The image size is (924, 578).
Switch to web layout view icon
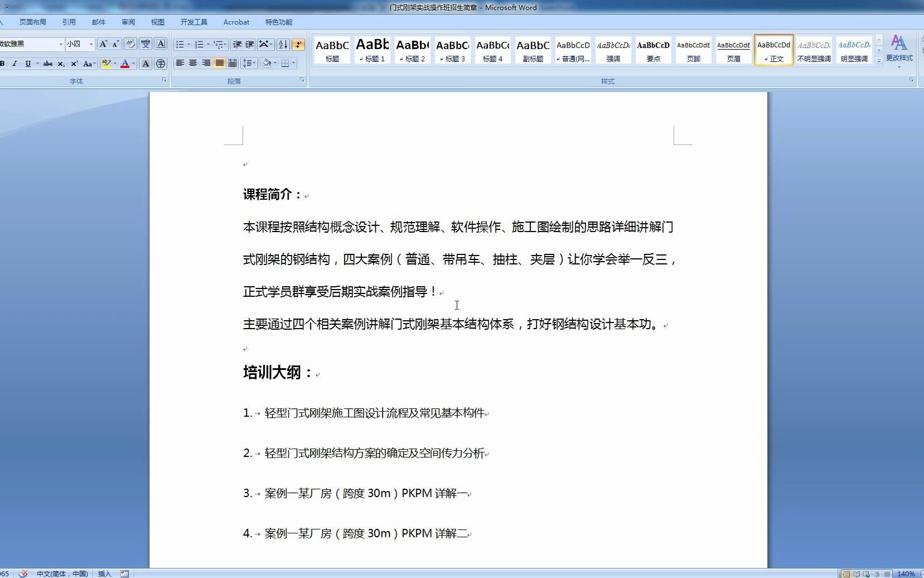coord(867,574)
